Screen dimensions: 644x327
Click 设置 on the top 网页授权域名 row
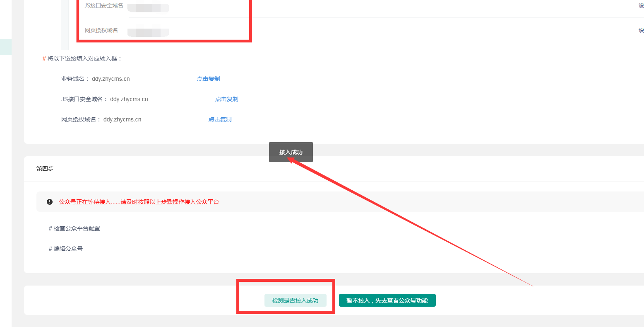point(641,30)
